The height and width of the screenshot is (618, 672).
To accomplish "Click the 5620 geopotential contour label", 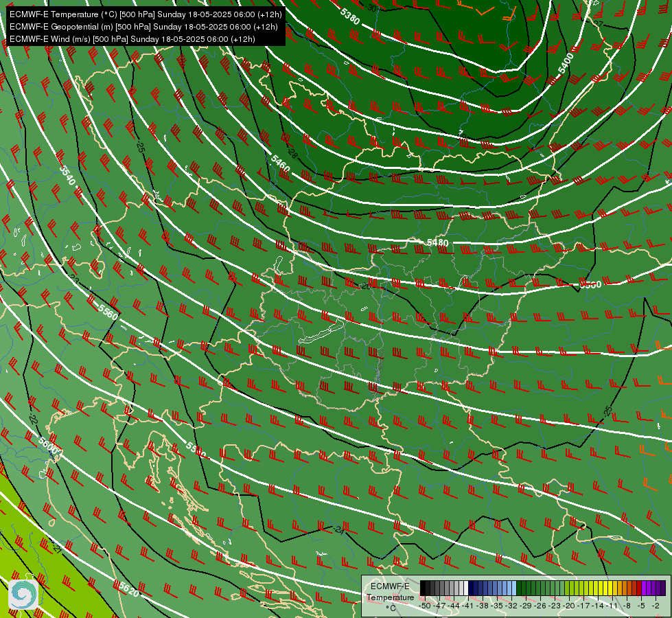I will [129, 589].
